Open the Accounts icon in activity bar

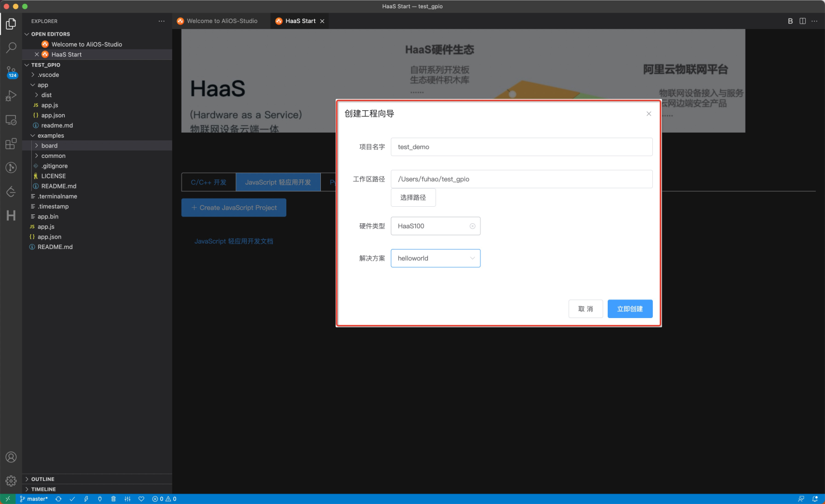[11, 457]
